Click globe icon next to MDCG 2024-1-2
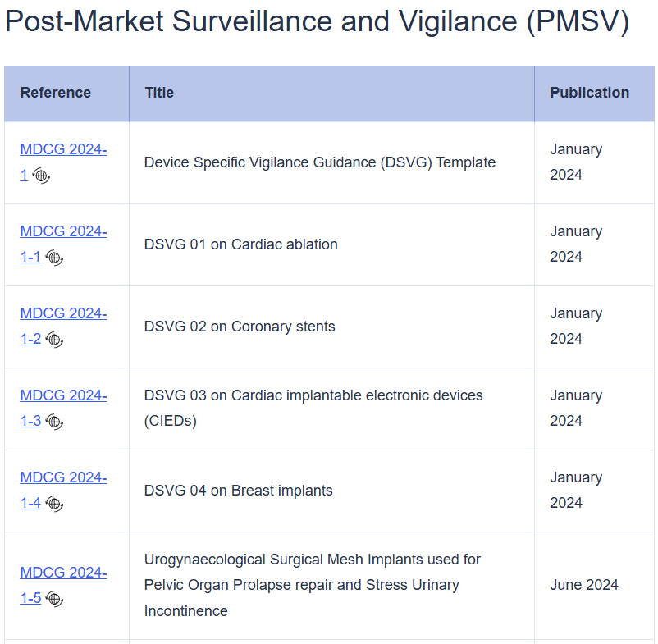The height and width of the screenshot is (644, 658). (x=54, y=340)
